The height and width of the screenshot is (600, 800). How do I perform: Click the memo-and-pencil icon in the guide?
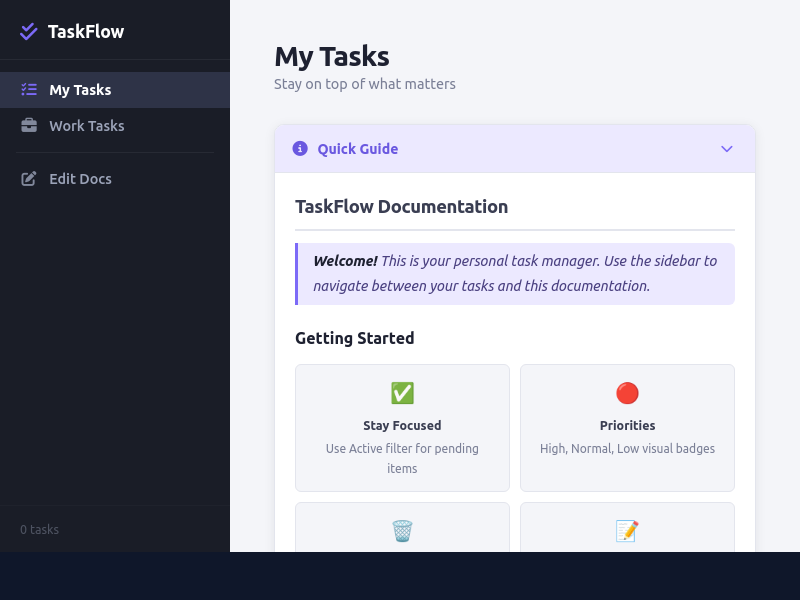627,531
